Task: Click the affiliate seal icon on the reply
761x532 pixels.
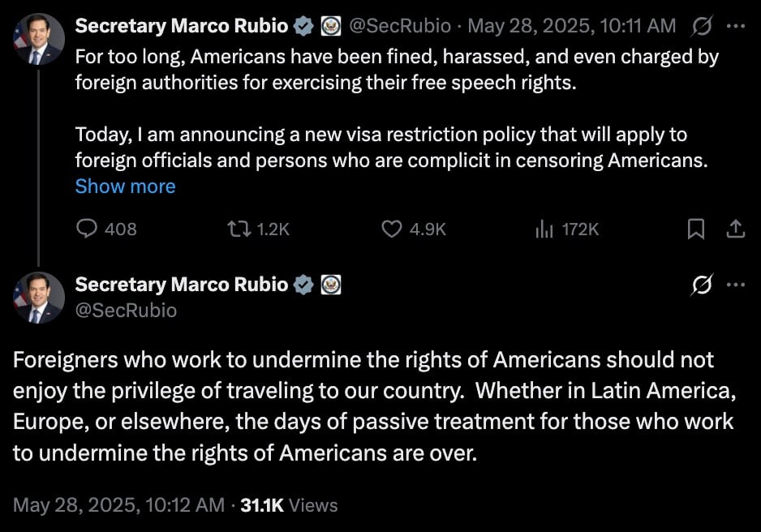Action: pos(328,285)
